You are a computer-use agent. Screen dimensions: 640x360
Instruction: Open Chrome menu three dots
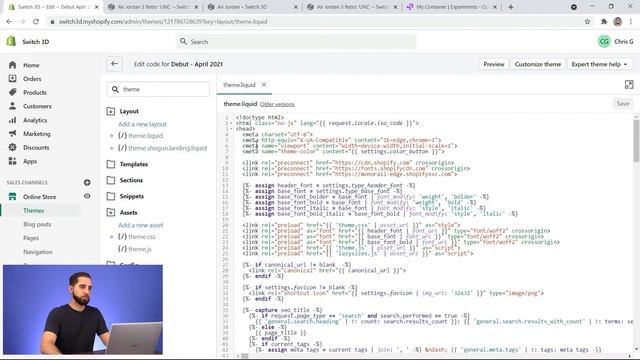631,22
